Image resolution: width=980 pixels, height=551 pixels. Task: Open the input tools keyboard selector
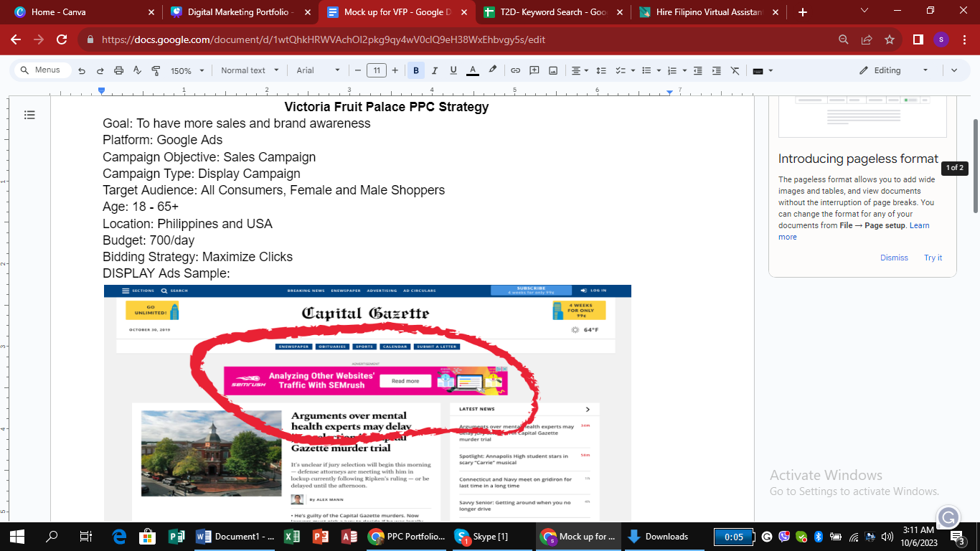pos(762,70)
